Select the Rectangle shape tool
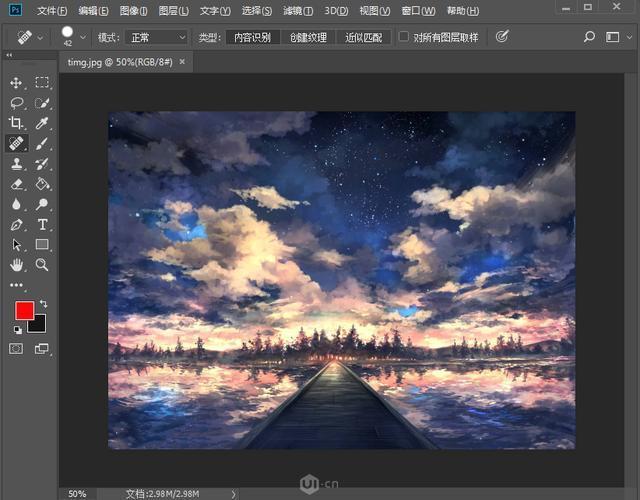This screenshot has height=500, width=640. click(x=42, y=244)
